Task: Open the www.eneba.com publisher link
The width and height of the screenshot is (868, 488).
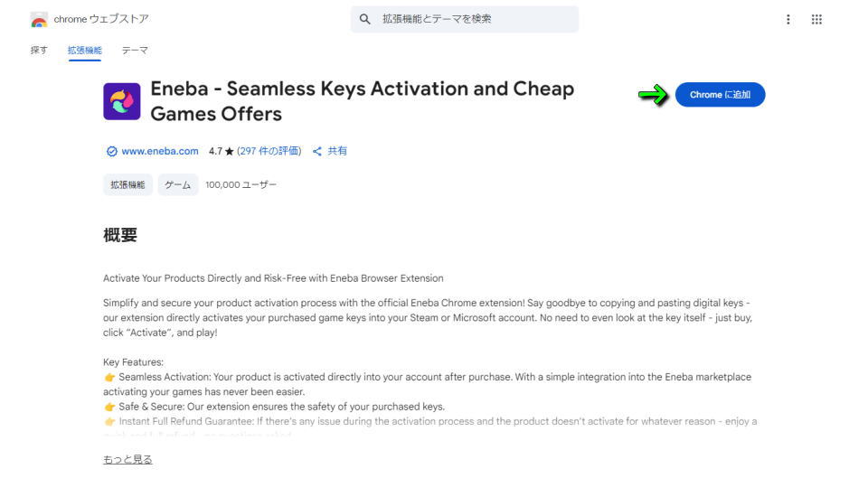Action: [x=160, y=151]
